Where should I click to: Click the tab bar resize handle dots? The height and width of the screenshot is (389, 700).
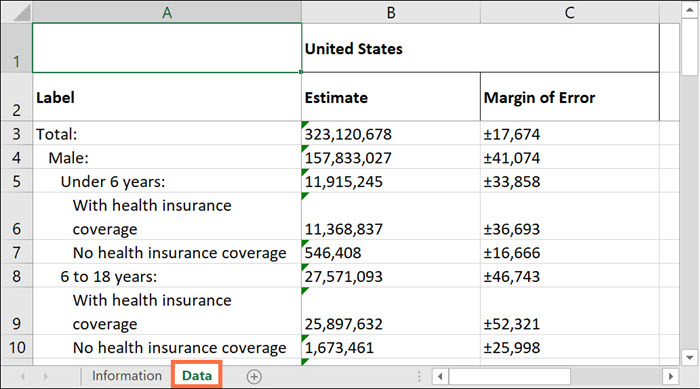point(419,376)
